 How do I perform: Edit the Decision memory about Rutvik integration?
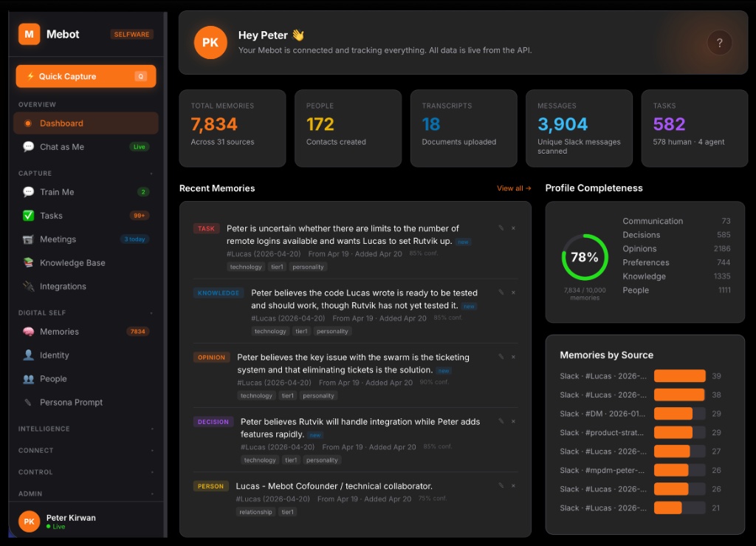point(501,421)
